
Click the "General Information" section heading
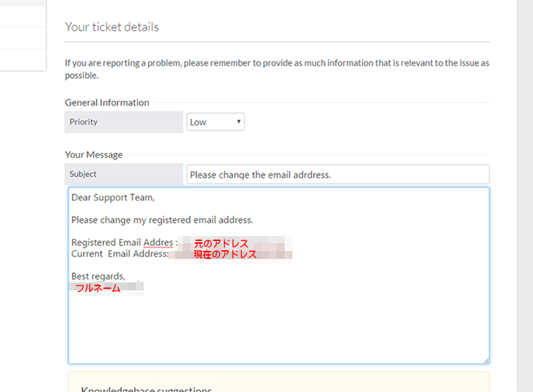click(107, 102)
